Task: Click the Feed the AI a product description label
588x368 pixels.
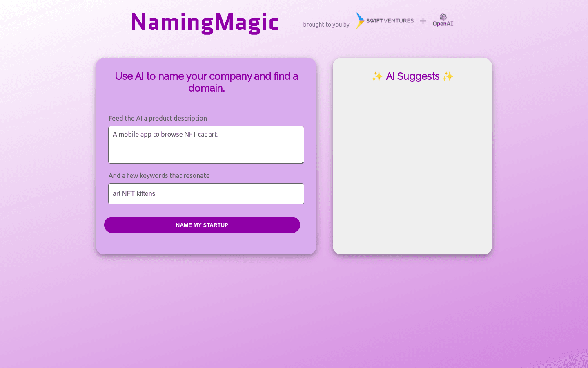Action: pos(158,118)
